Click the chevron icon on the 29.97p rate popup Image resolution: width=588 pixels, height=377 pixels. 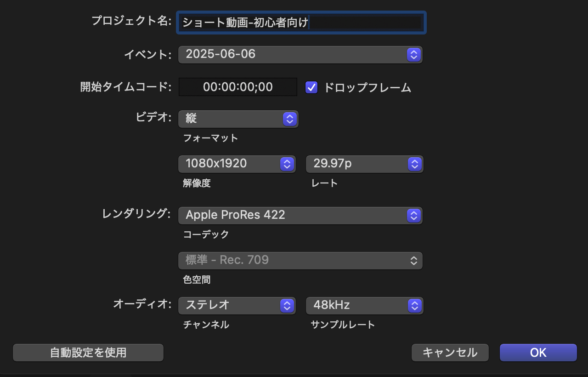tap(415, 164)
